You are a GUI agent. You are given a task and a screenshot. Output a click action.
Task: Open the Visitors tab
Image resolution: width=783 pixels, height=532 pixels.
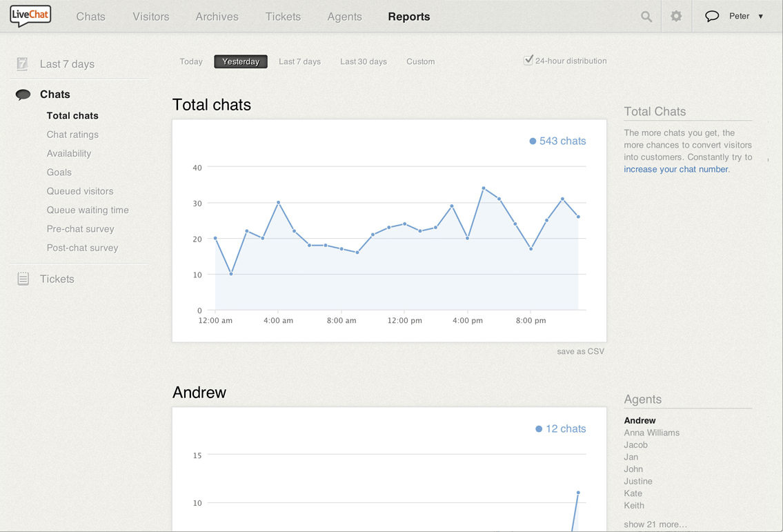[x=150, y=17]
